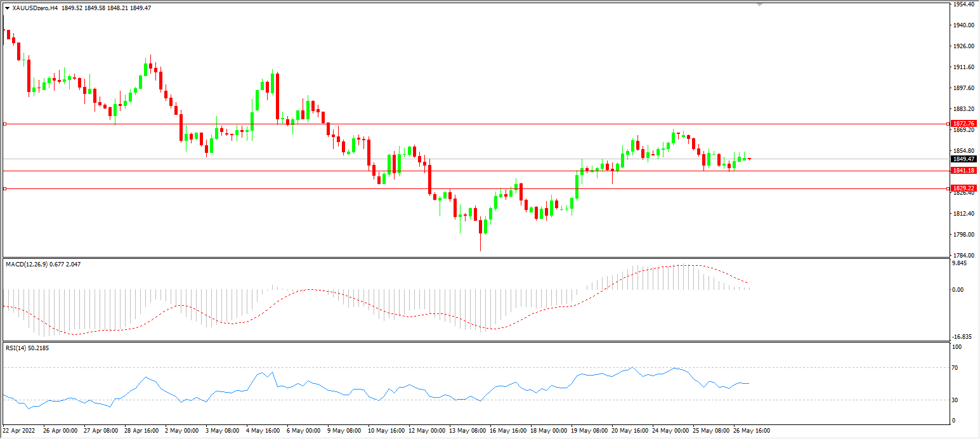Image resolution: width=980 pixels, height=439 pixels.
Task: Click RSI scale value 100
Action: [958, 347]
